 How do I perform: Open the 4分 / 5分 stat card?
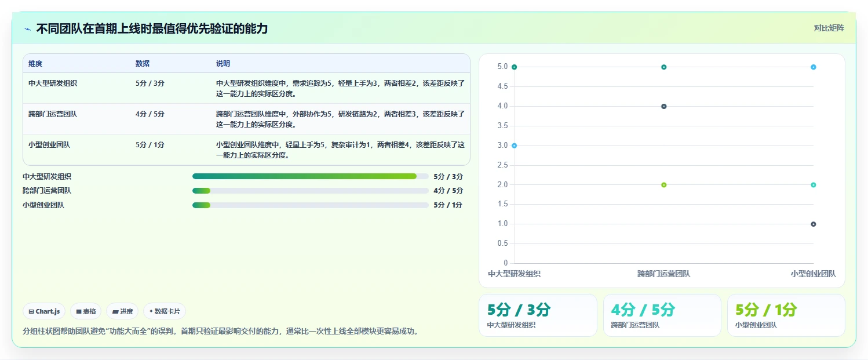pos(662,315)
